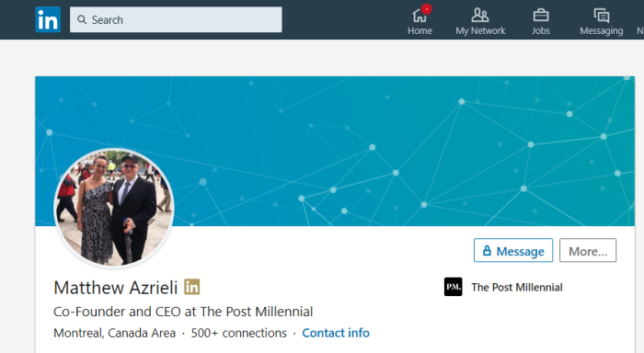Select the Messaging nav label
This screenshot has width=644, height=353.
pyautogui.click(x=602, y=30)
